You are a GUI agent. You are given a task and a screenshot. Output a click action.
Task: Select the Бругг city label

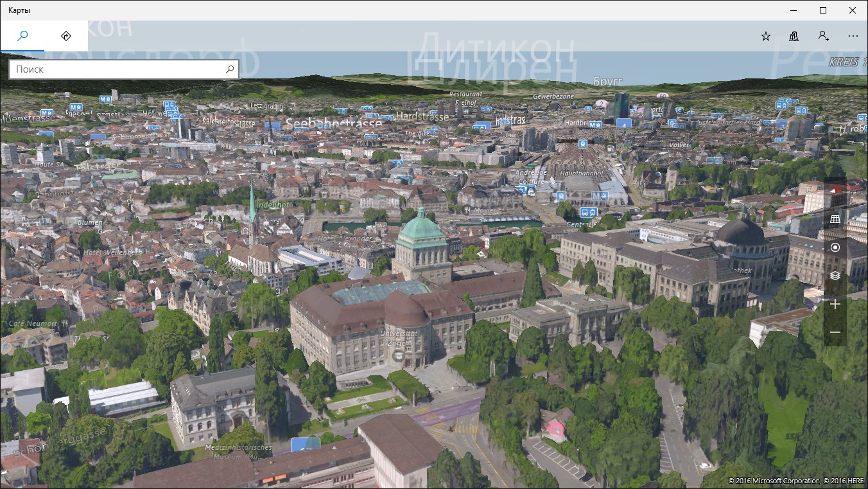(608, 82)
